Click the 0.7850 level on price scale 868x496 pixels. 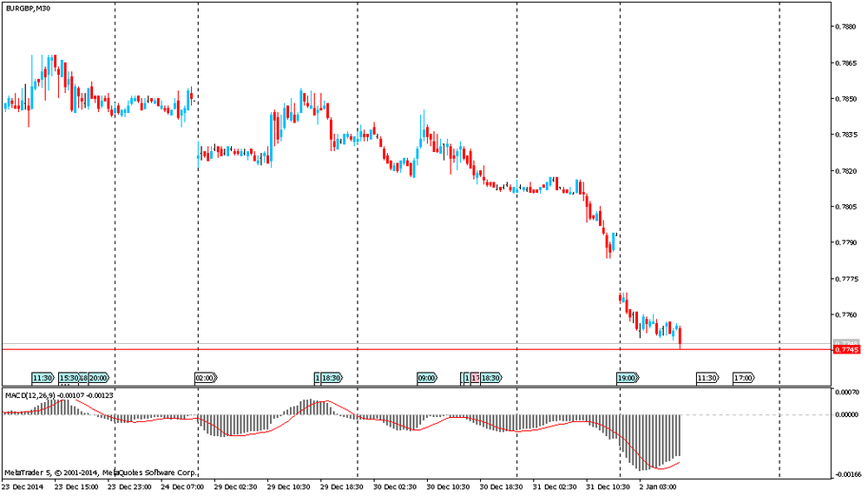click(847, 99)
